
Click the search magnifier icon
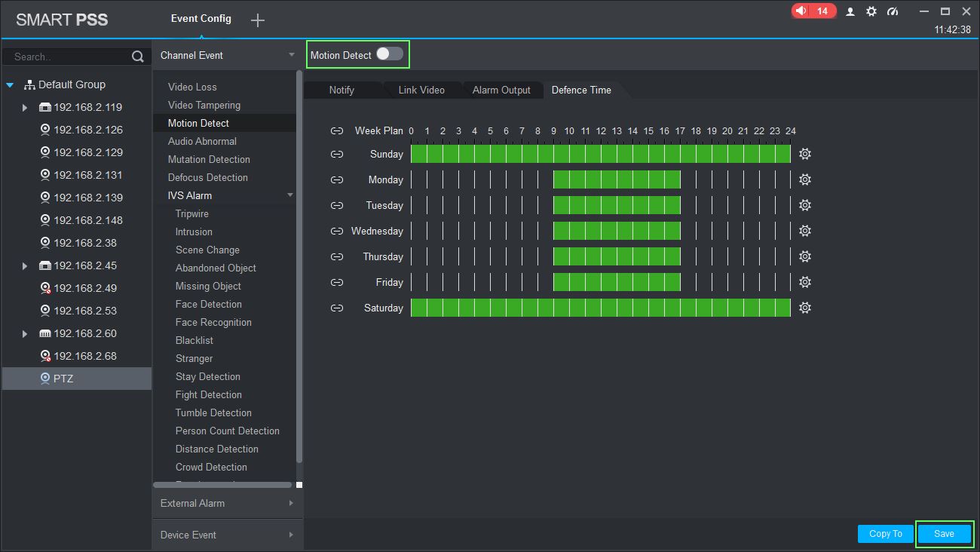tap(137, 57)
